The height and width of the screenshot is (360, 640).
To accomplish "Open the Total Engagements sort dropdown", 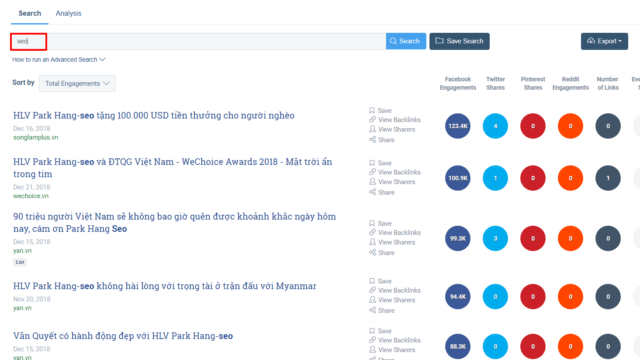I will [x=77, y=83].
